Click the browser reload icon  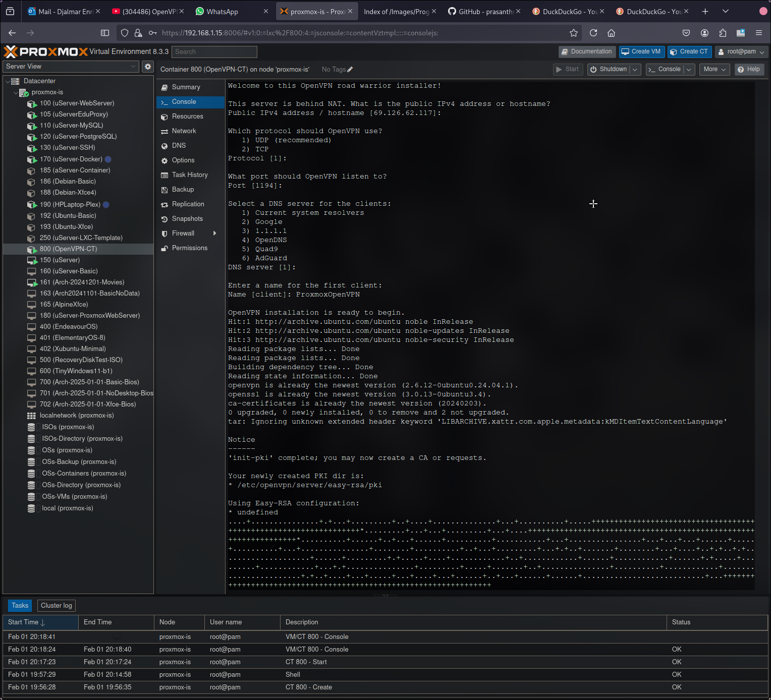pos(593,33)
